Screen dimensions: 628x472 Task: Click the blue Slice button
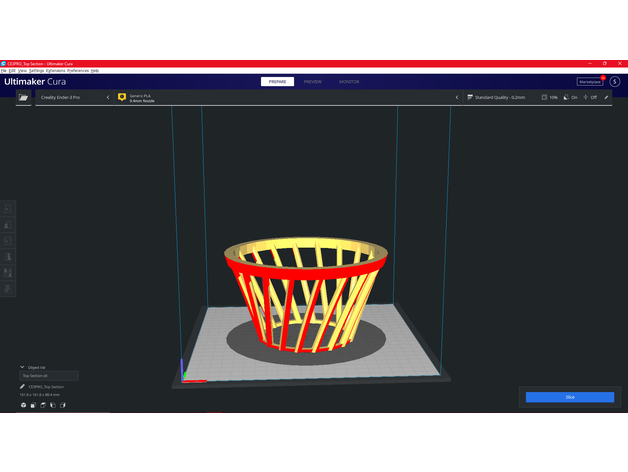[x=570, y=397]
